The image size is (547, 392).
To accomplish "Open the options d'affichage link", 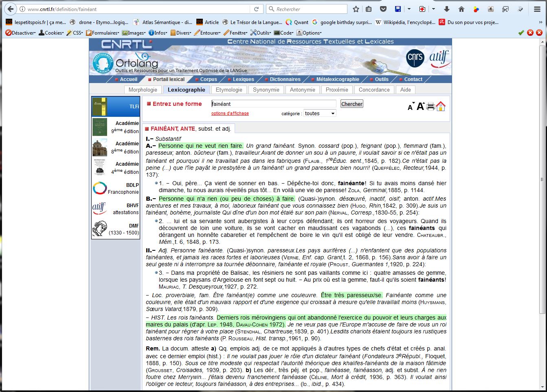I will 230,113.
